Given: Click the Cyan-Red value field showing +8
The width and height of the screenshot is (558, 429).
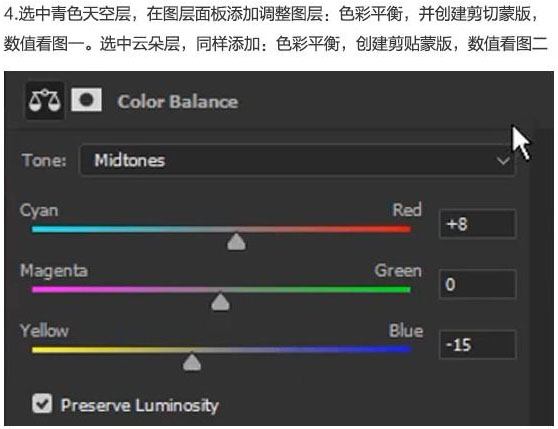Looking at the screenshot, I should 478,224.
